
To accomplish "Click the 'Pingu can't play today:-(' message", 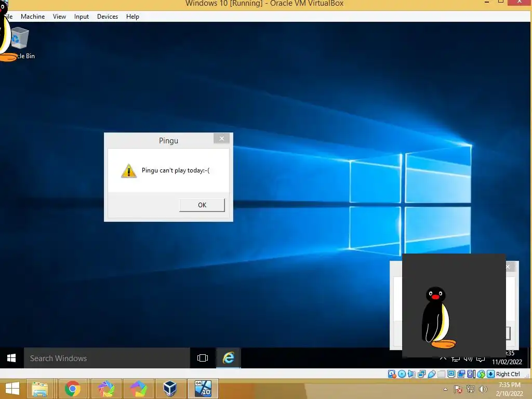I will tap(176, 170).
